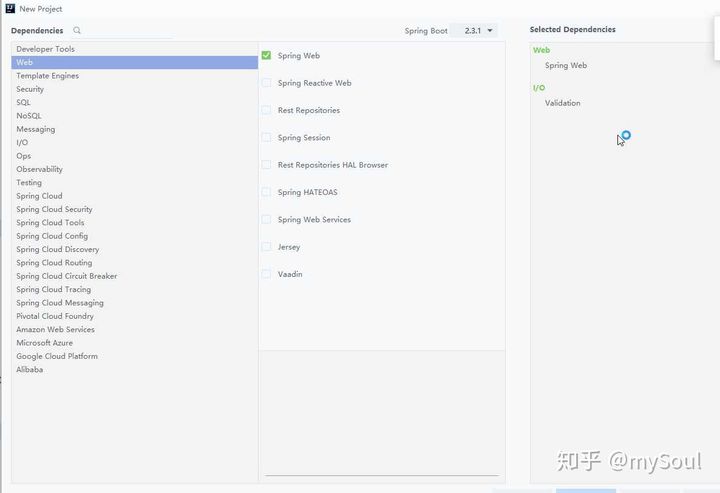Click the dependency search magnifier icon
The image size is (720, 493).
click(x=77, y=30)
